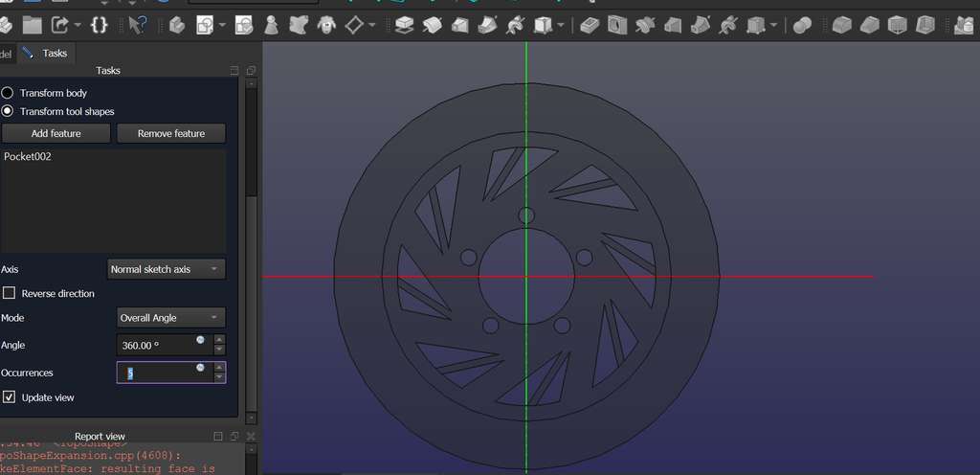Select the Additive loft tool
Image resolution: width=980 pixels, height=475 pixels.
point(460,25)
